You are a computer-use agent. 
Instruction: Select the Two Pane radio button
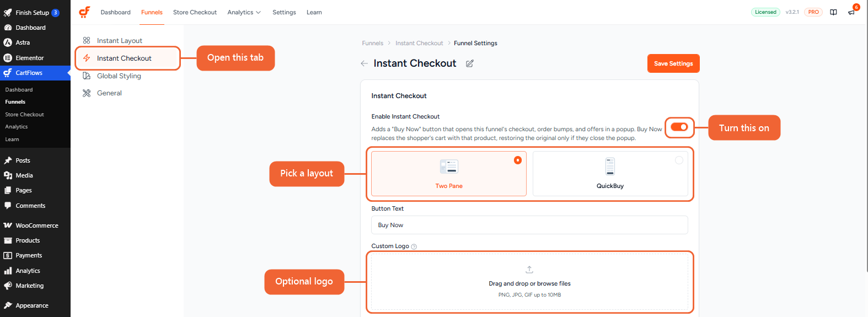point(518,160)
